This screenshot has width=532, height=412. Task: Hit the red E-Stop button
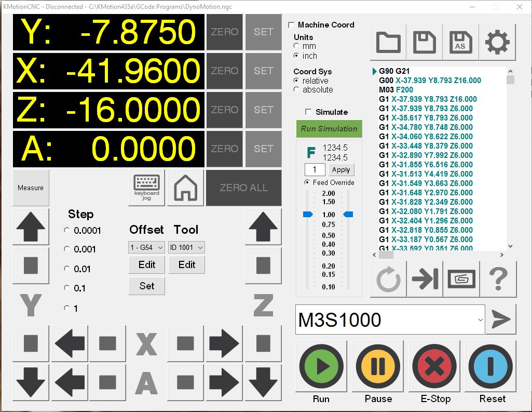coord(435,367)
